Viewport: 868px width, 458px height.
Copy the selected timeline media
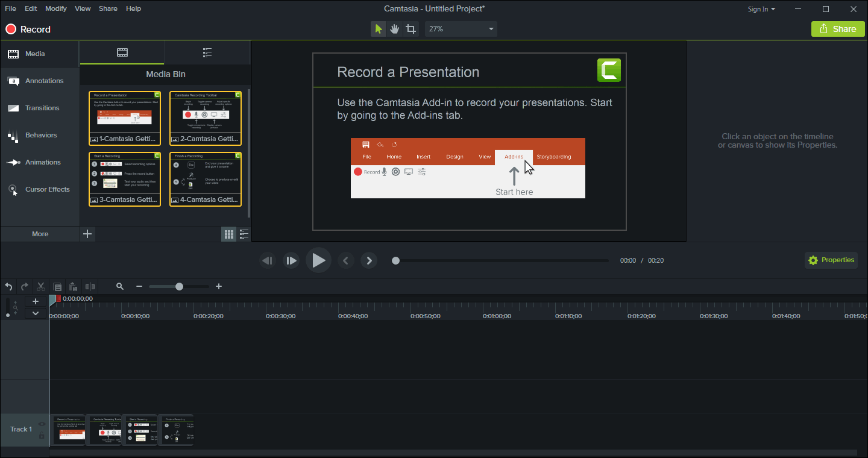coord(57,287)
